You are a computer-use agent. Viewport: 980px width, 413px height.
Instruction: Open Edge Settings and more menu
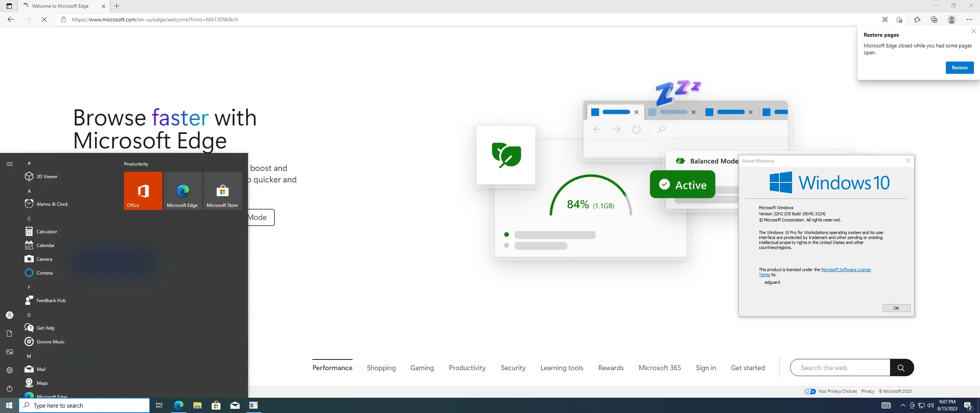[969, 20]
